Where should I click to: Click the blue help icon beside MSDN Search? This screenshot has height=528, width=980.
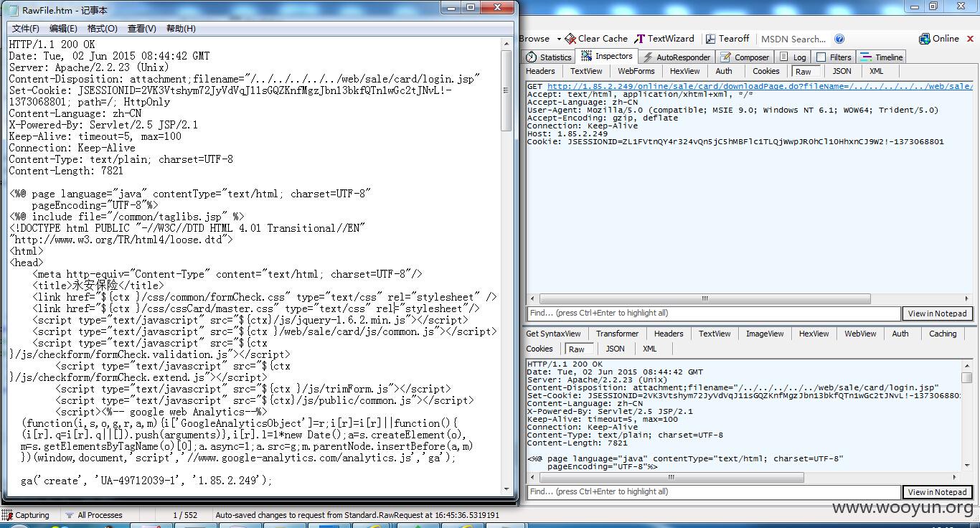click(839, 39)
